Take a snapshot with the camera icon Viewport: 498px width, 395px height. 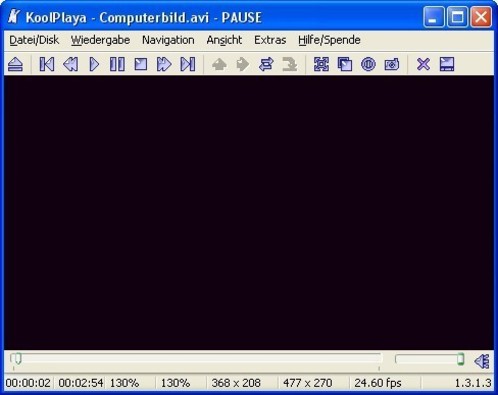(x=392, y=64)
